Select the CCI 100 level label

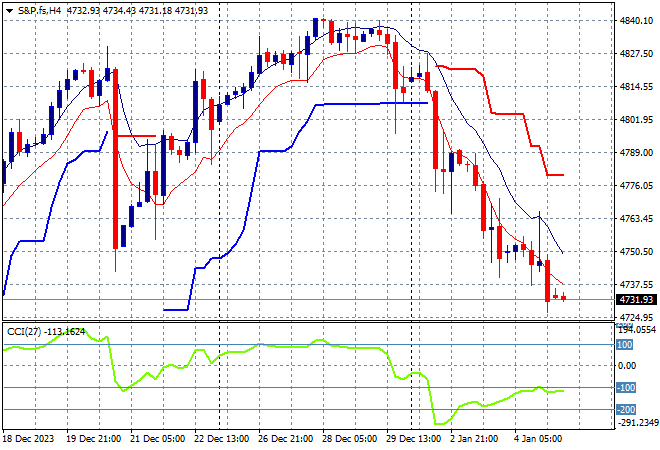click(x=624, y=345)
